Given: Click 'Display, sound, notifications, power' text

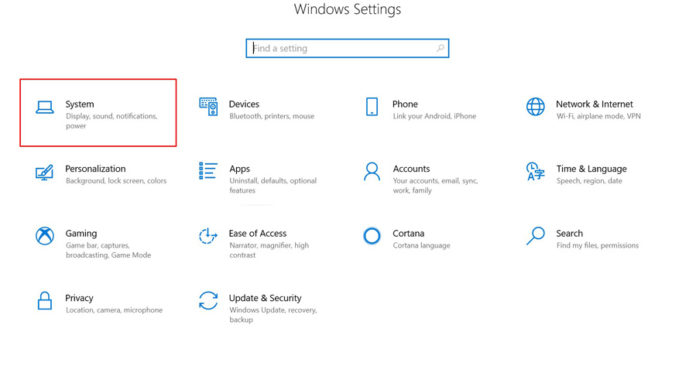Looking at the screenshot, I should [111, 121].
